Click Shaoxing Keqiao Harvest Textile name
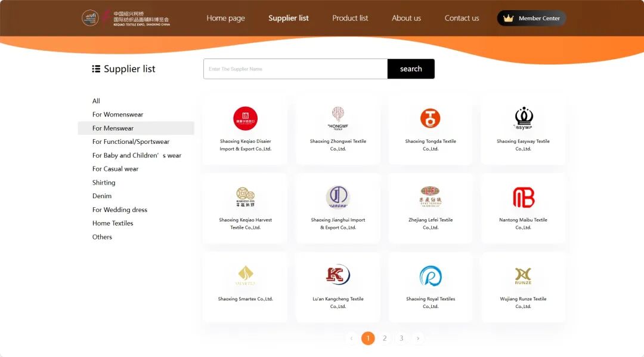 [245, 223]
